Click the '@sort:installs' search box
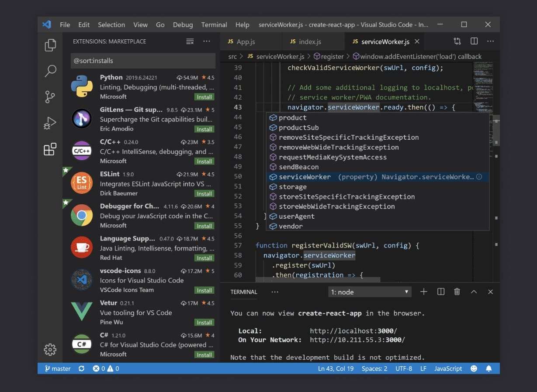Screen dimensions: 537x392 (143, 61)
